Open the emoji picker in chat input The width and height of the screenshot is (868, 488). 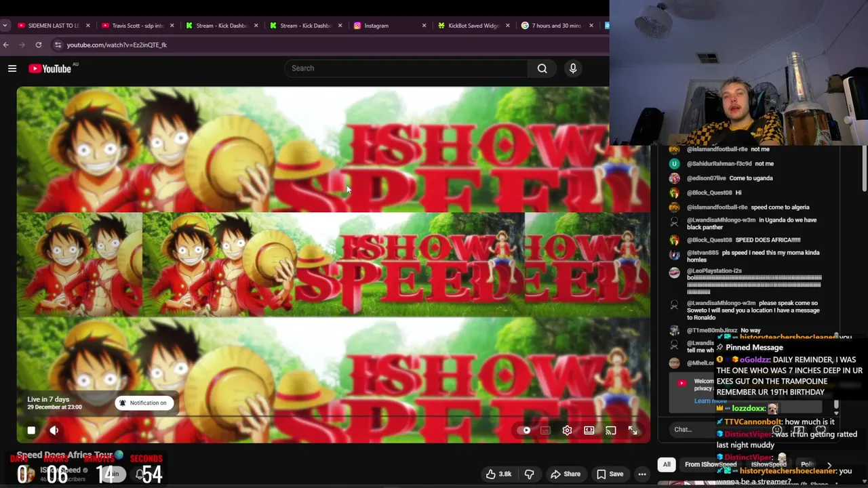pos(777,429)
